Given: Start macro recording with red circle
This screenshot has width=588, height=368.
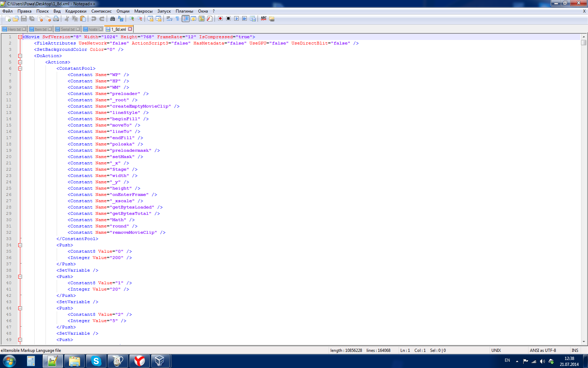Looking at the screenshot, I should [x=220, y=19].
